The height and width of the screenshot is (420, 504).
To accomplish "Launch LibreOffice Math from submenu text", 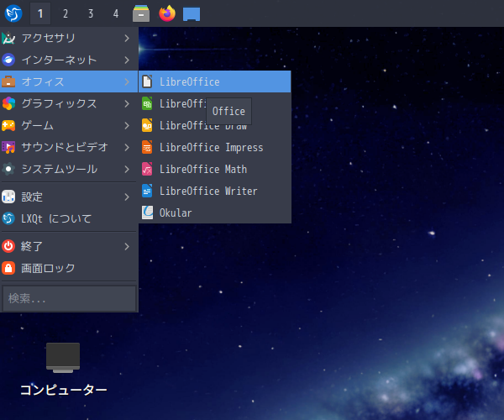I will pos(203,169).
